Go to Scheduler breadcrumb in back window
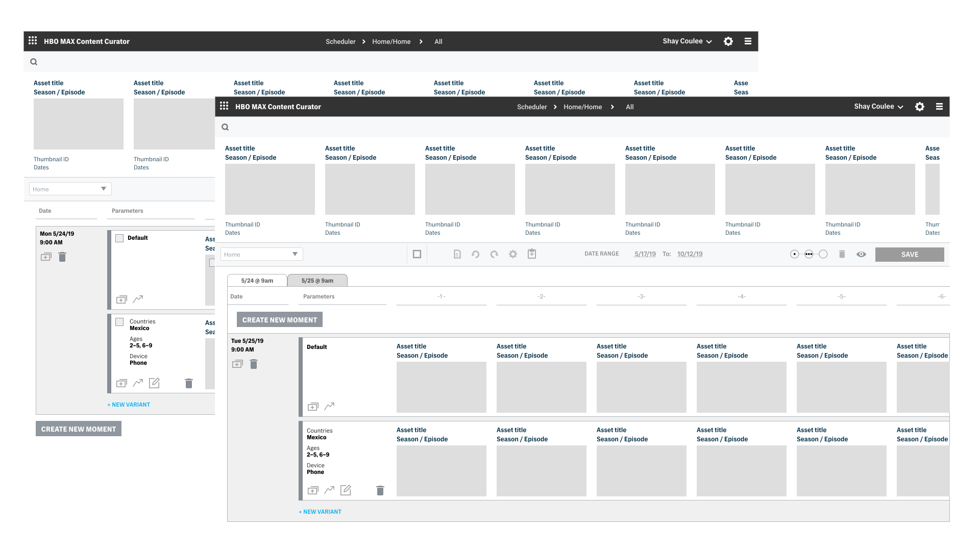 pos(340,41)
